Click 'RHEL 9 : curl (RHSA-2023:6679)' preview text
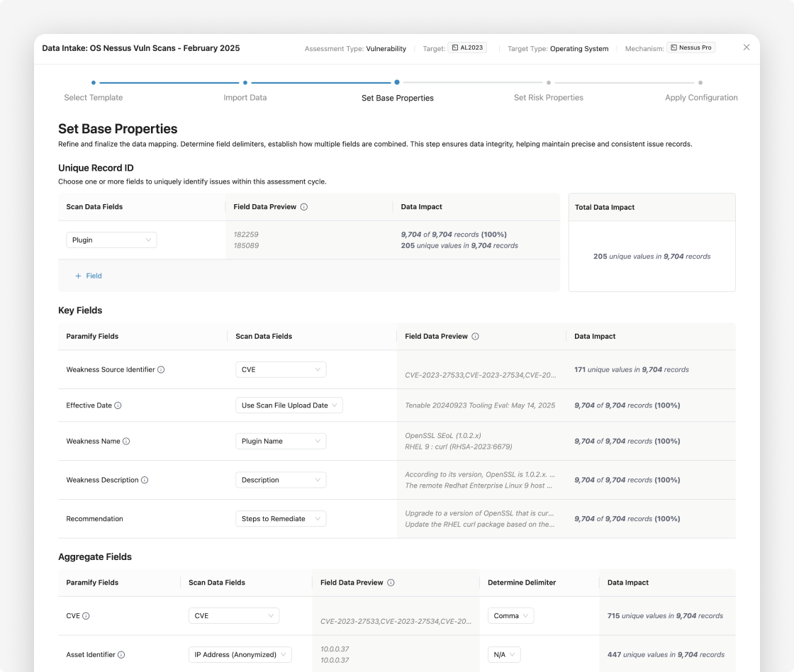This screenshot has height=672, width=794. tap(459, 447)
